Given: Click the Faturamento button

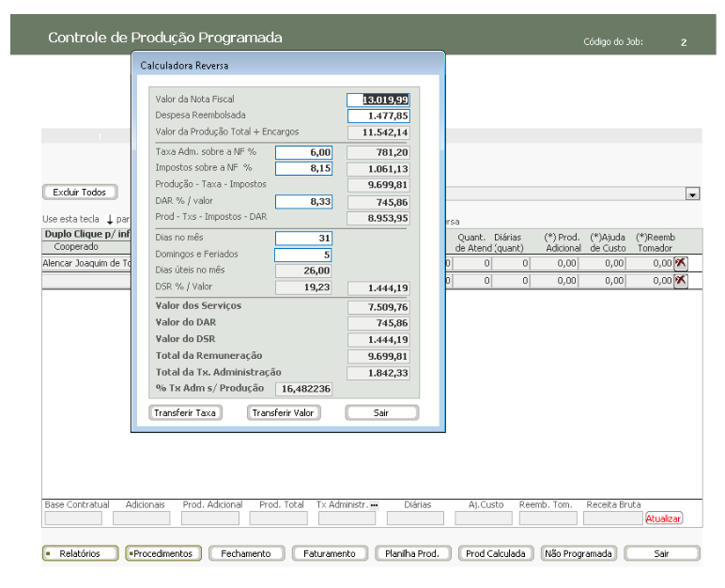Looking at the screenshot, I should coord(329,553).
